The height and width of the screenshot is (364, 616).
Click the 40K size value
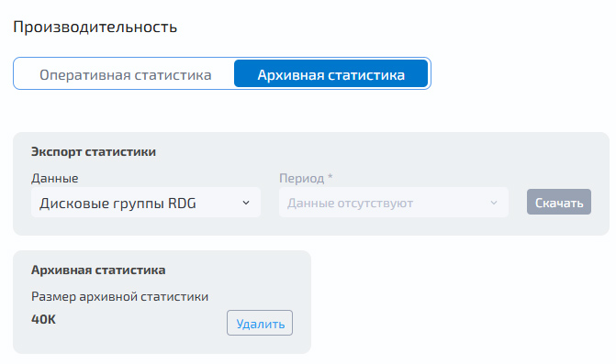[x=44, y=319]
